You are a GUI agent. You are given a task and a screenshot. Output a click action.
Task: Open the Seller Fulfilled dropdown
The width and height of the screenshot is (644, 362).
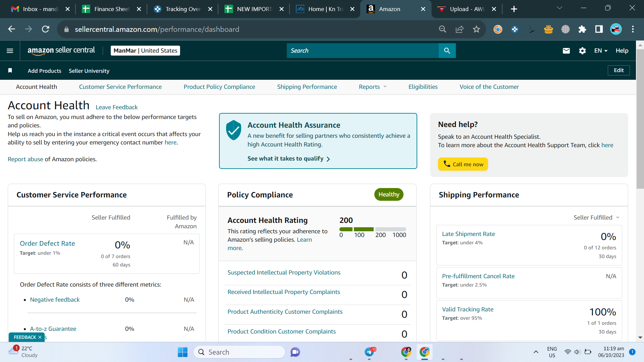tap(596, 218)
